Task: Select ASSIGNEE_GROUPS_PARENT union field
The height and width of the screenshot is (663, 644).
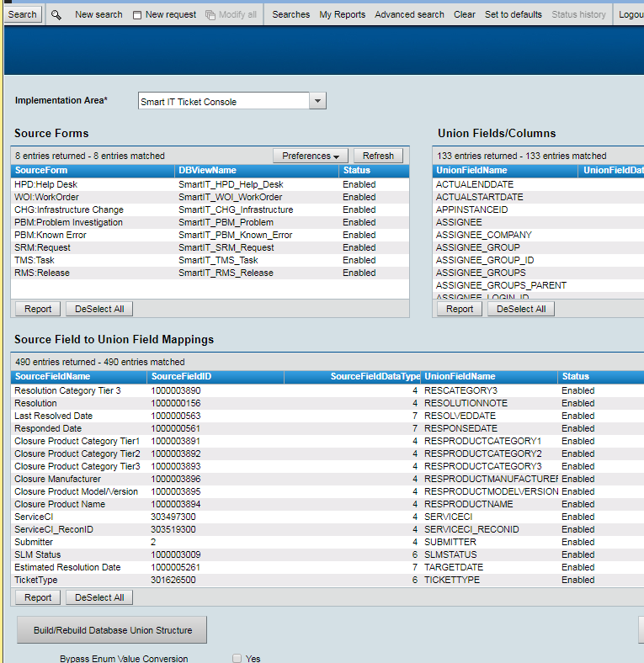Action: point(538,285)
